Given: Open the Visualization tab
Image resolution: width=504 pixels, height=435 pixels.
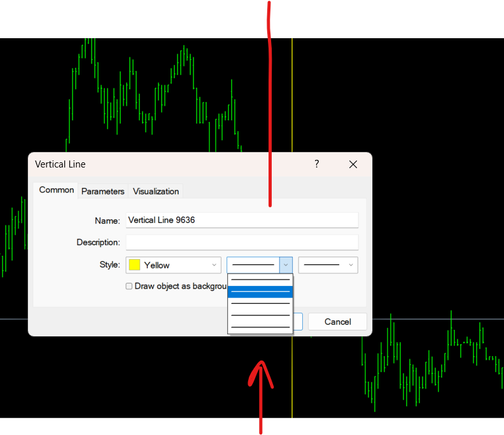Looking at the screenshot, I should pos(156,191).
